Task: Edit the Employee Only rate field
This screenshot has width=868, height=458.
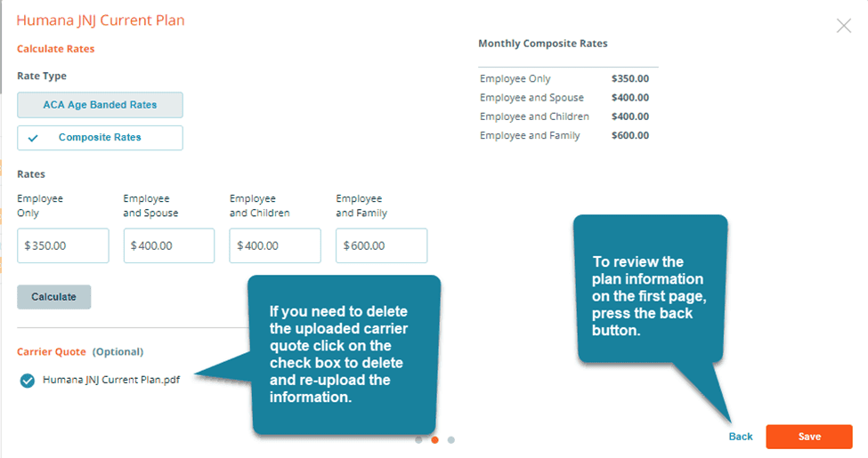Action: point(63,245)
